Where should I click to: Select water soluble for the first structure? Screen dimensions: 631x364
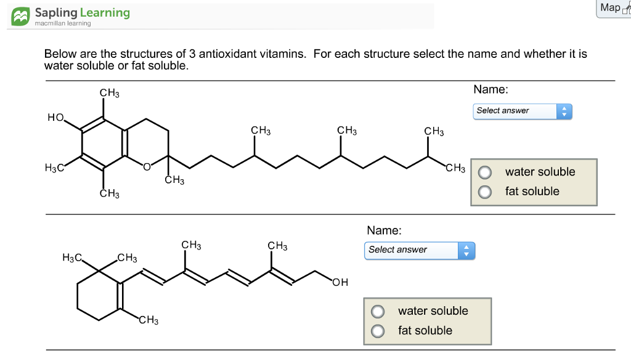coord(485,172)
